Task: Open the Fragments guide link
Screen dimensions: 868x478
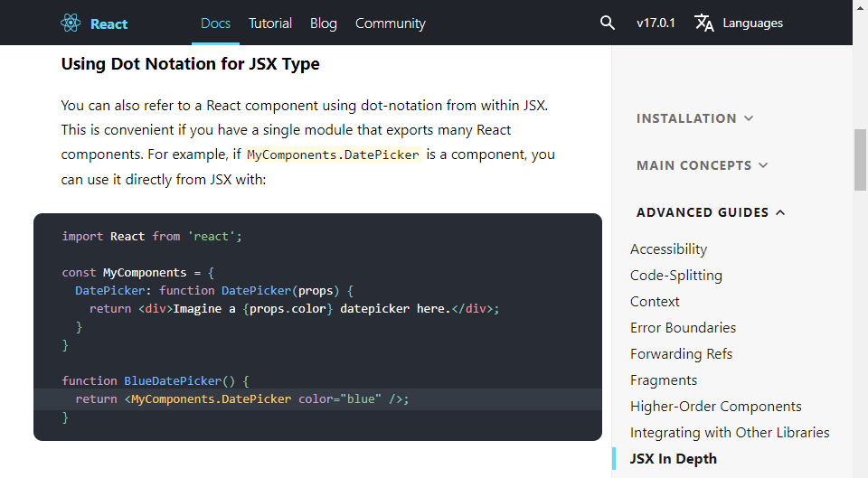Action: [663, 380]
